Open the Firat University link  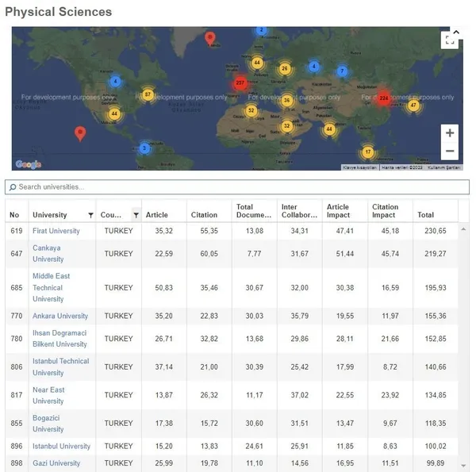(x=56, y=231)
